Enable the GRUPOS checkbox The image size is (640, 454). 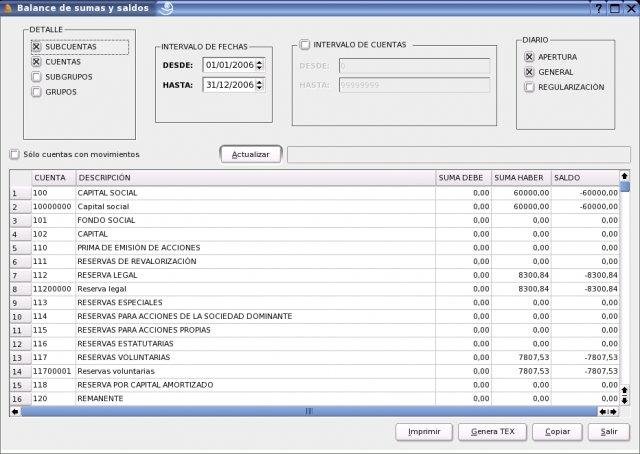point(36,92)
